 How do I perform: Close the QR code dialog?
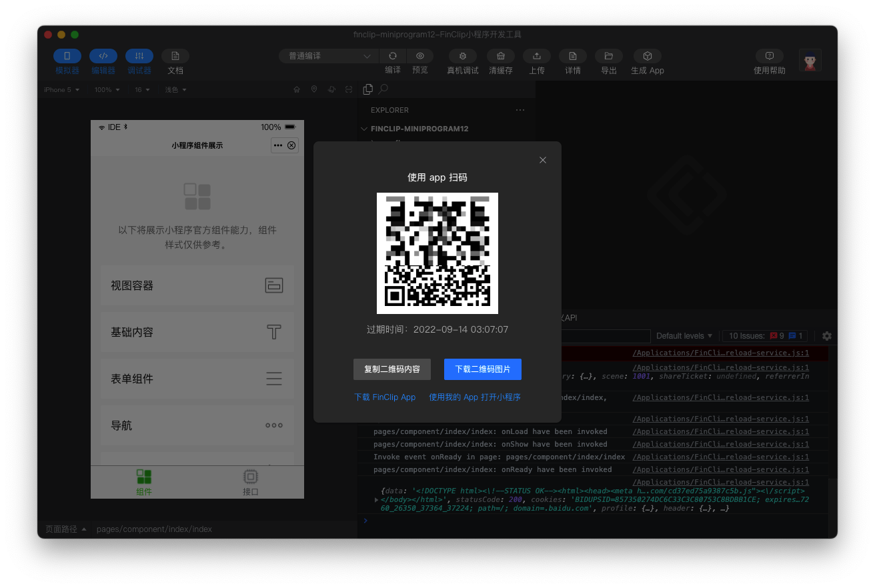[x=543, y=160]
